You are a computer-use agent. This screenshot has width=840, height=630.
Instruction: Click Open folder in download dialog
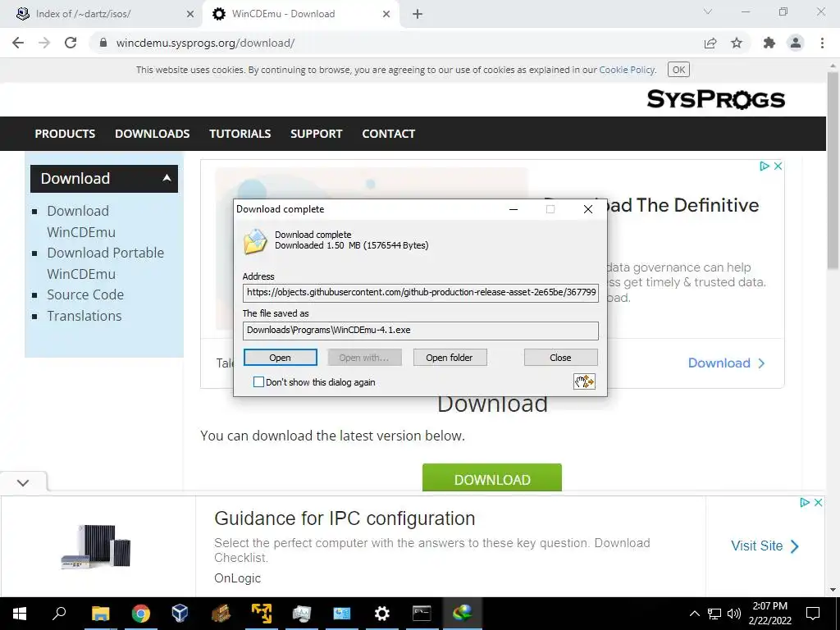tap(450, 358)
